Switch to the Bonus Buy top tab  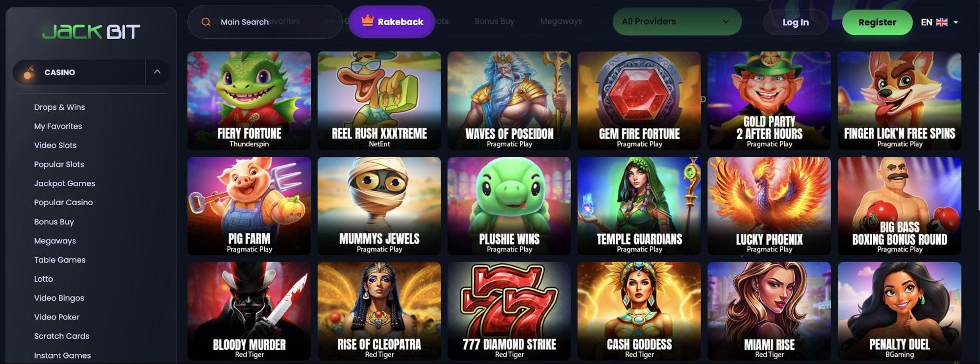494,22
